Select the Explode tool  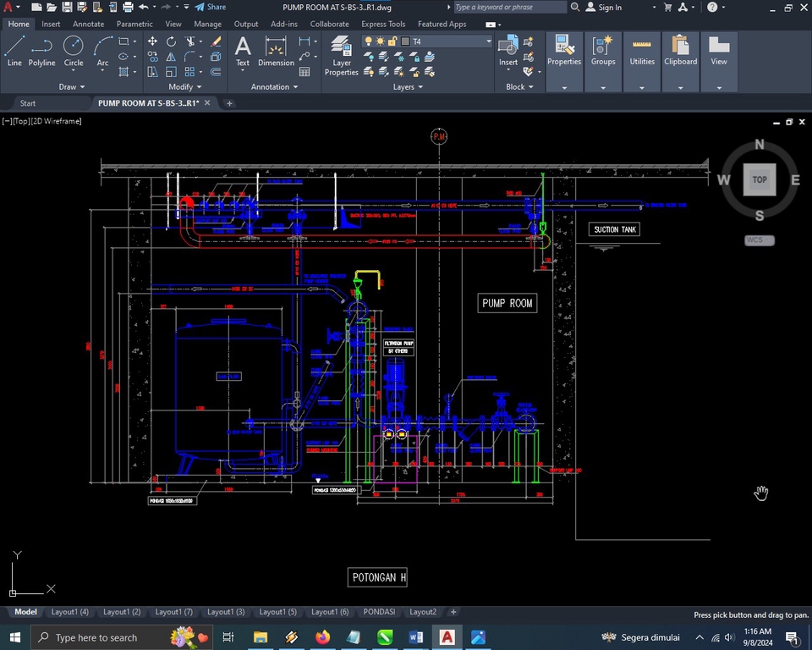tap(216, 57)
